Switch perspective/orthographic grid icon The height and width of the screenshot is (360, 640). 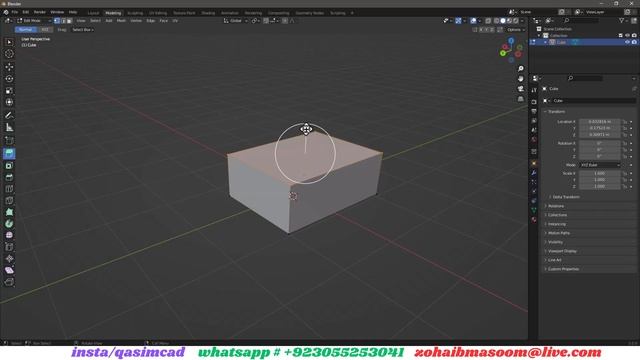(520, 99)
